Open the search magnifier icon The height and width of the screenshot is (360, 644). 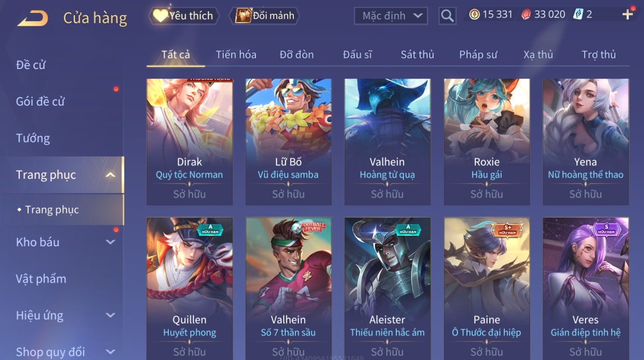point(447,16)
